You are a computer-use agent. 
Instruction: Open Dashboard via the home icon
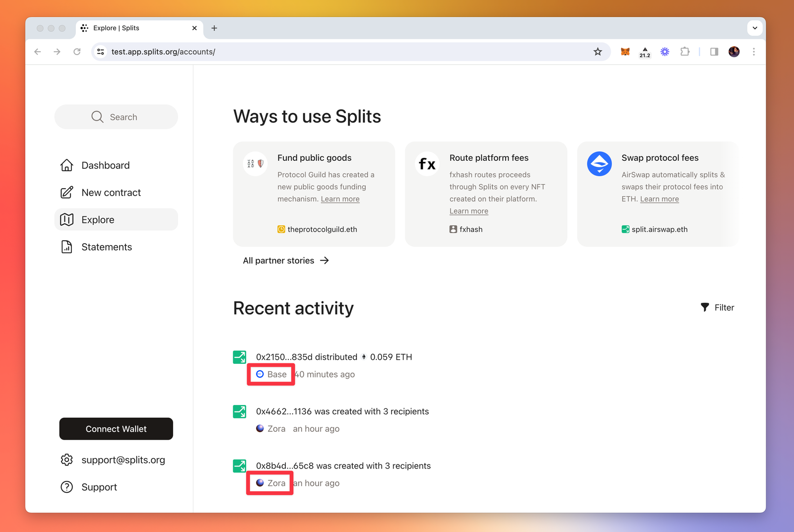point(67,165)
